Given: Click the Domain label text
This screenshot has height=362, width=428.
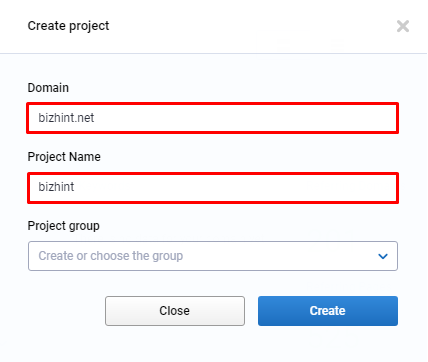Looking at the screenshot, I should (48, 88).
